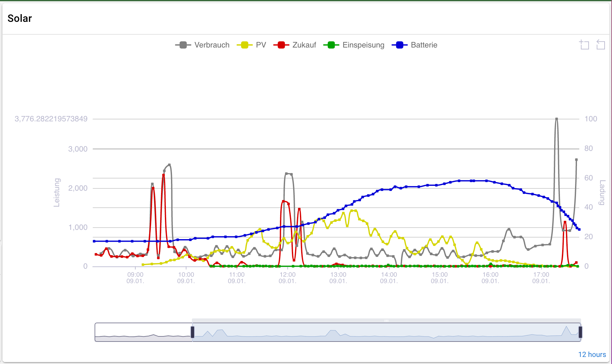Click the 11:00 09.01. x-axis label
The image size is (612, 364).
237,278
